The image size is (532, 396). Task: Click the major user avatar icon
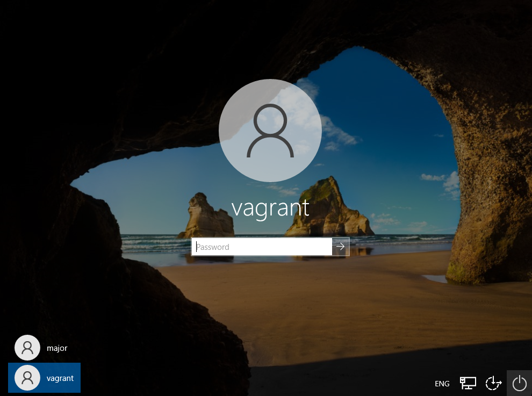coord(27,348)
